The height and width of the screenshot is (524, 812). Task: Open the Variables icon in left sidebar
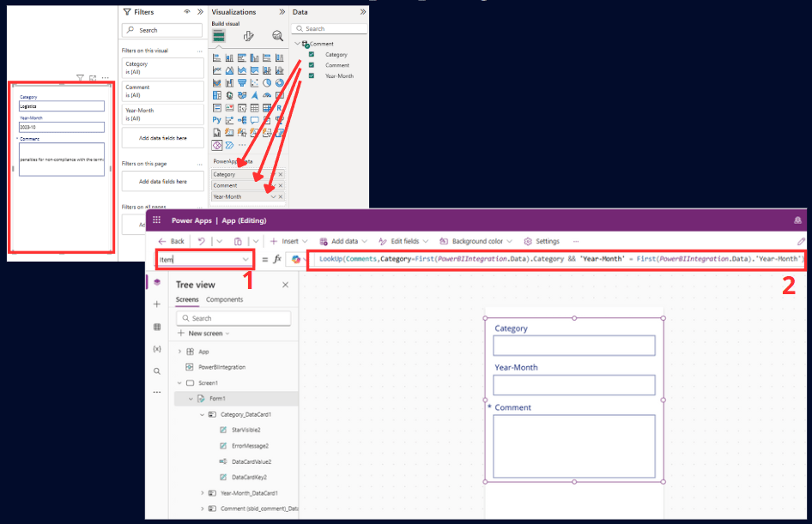click(157, 349)
